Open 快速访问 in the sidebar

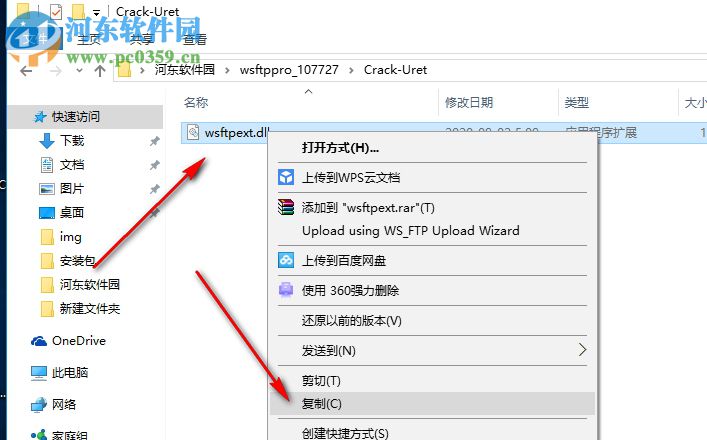pos(85,117)
